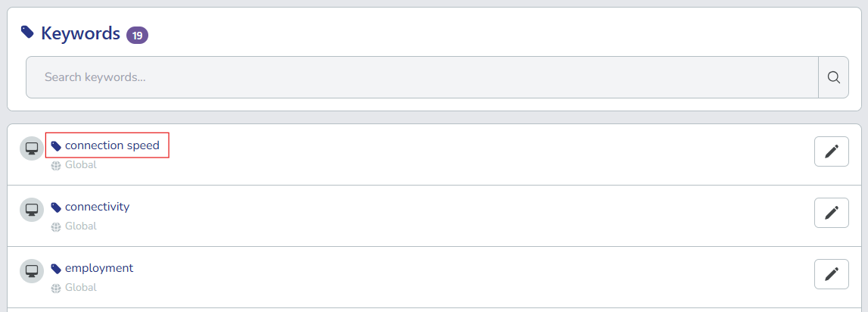
Task: Click the monitor icon beside connectivity
Action: click(32, 210)
